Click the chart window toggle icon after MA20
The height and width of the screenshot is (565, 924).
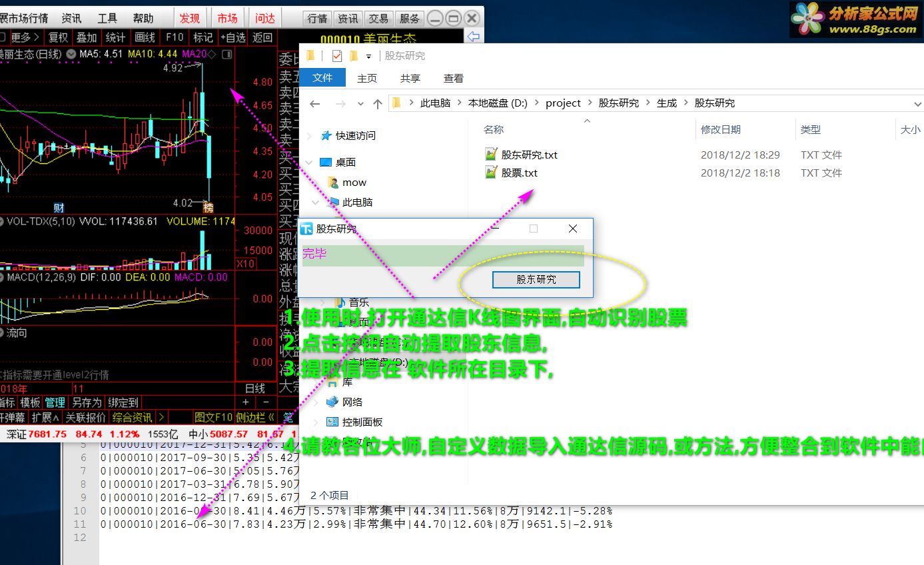[227, 54]
